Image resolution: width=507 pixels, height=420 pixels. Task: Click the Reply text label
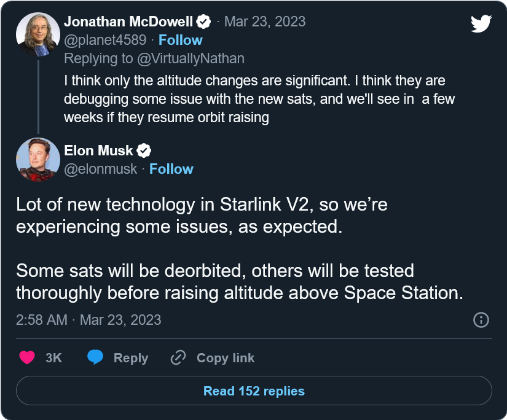[131, 358]
